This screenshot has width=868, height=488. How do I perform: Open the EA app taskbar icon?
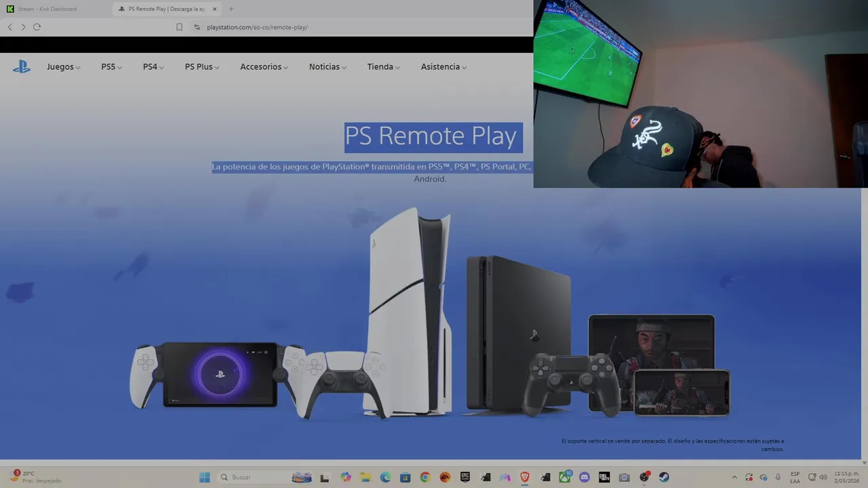pos(445,477)
